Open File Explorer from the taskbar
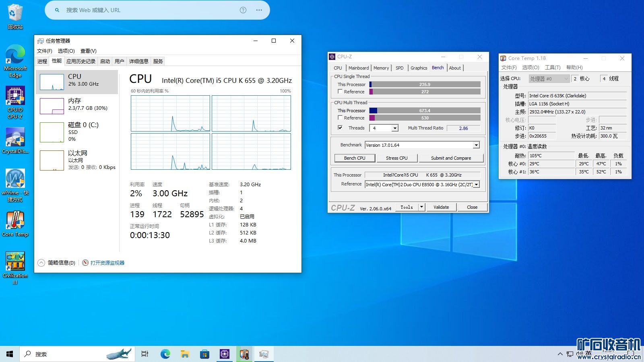 pos(185,354)
